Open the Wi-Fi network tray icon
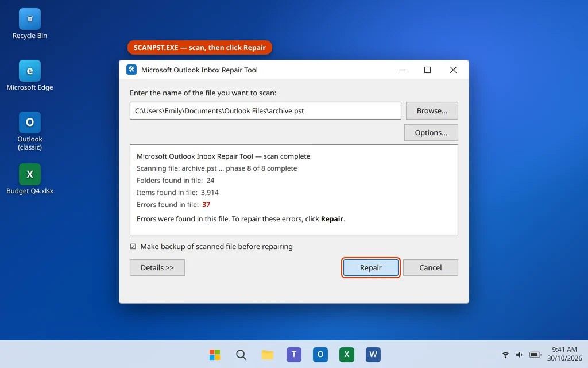Screen dimensions: 588x368 pos(505,354)
